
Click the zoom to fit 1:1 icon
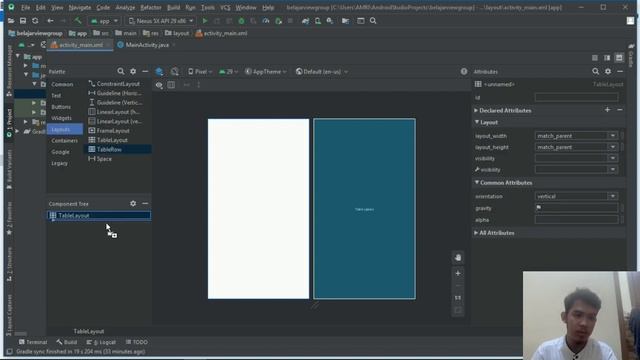click(458, 298)
